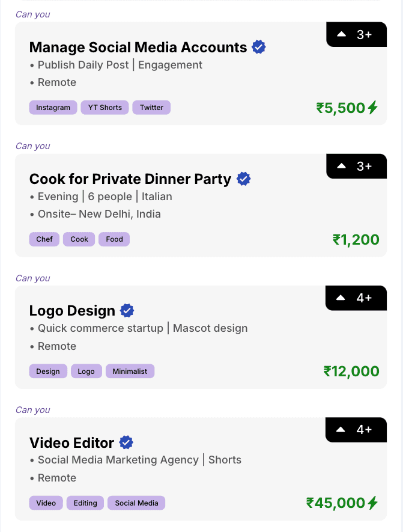Click the verified badge next to Logo Design

pos(127,310)
